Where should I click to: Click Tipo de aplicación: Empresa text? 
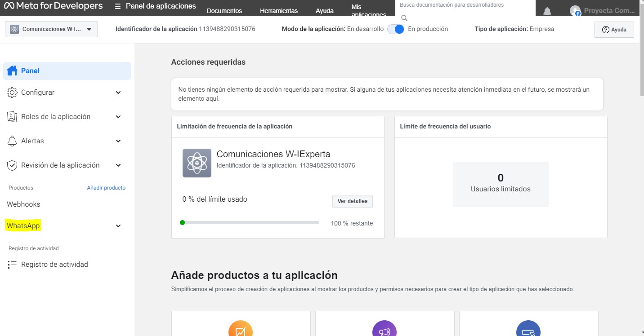pyautogui.click(x=514, y=29)
